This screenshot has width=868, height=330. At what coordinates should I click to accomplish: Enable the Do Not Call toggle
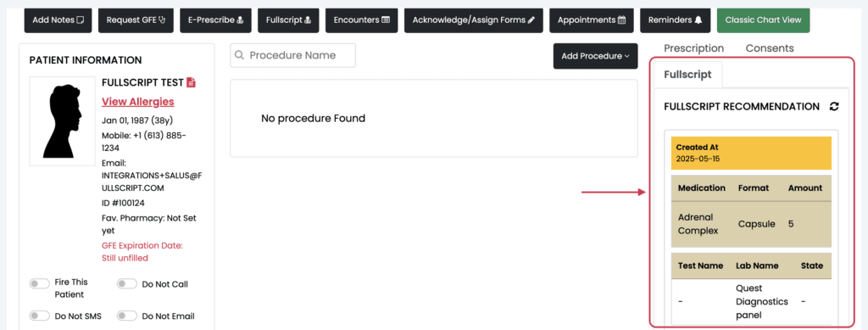(127, 284)
